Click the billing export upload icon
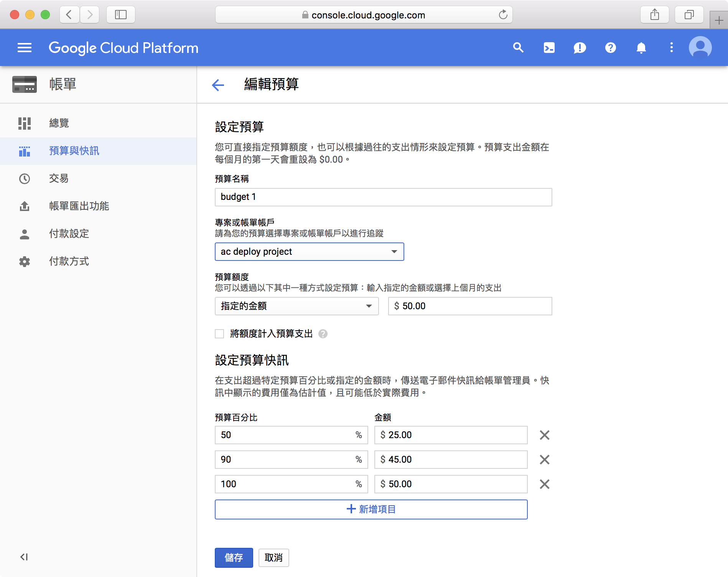The width and height of the screenshot is (728, 577). (25, 206)
